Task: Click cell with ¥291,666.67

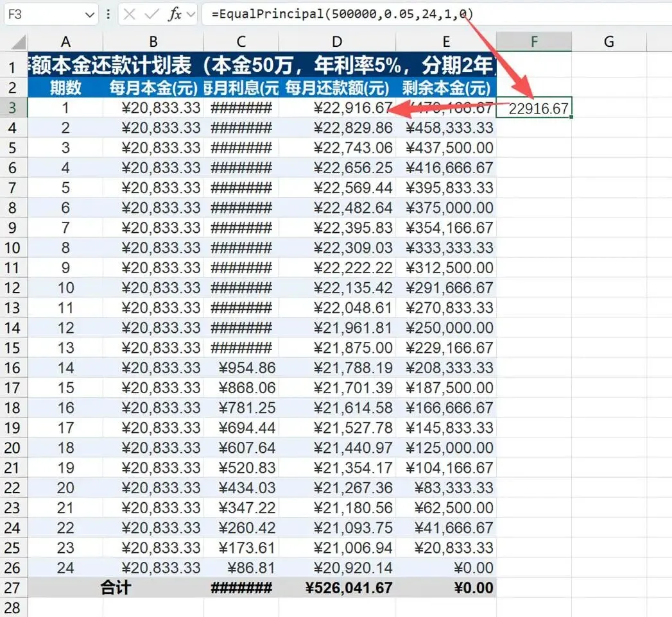Action: click(x=445, y=288)
